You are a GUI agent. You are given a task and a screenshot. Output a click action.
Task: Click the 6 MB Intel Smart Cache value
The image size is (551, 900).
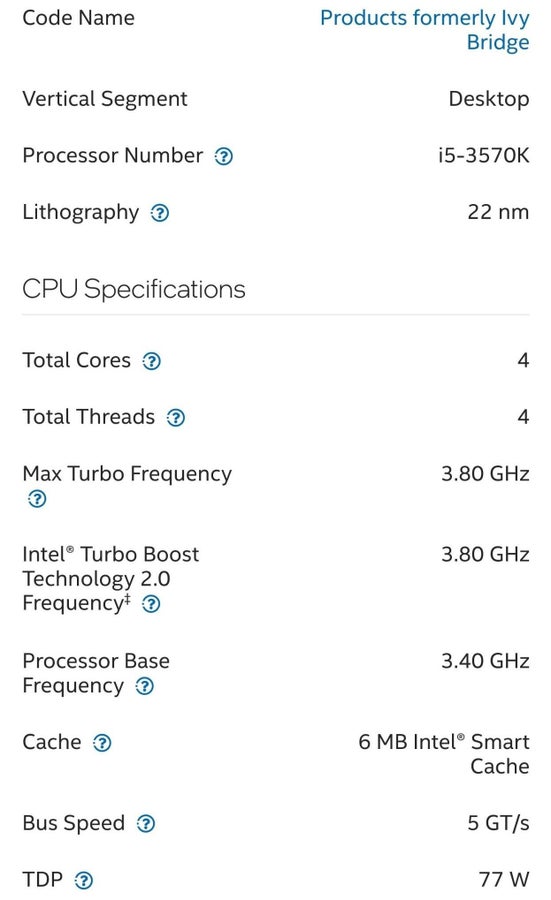point(444,754)
